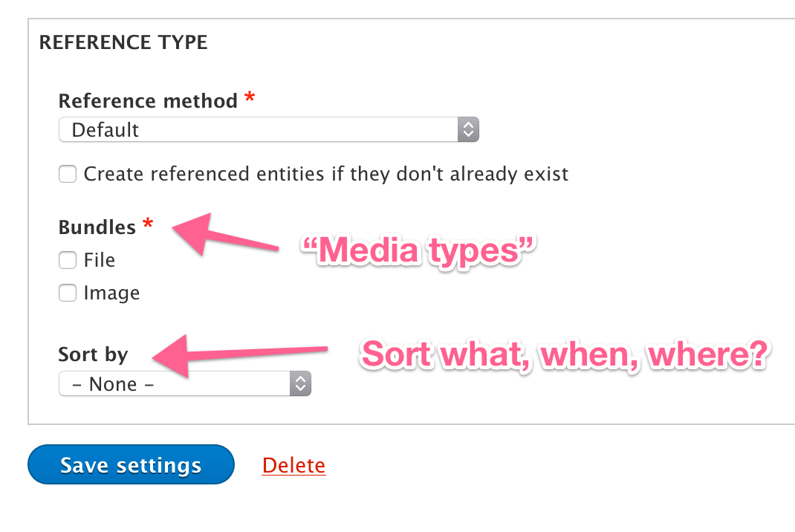The width and height of the screenshot is (795, 532).
Task: Check the Image bundle checkbox
Action: coord(68,293)
